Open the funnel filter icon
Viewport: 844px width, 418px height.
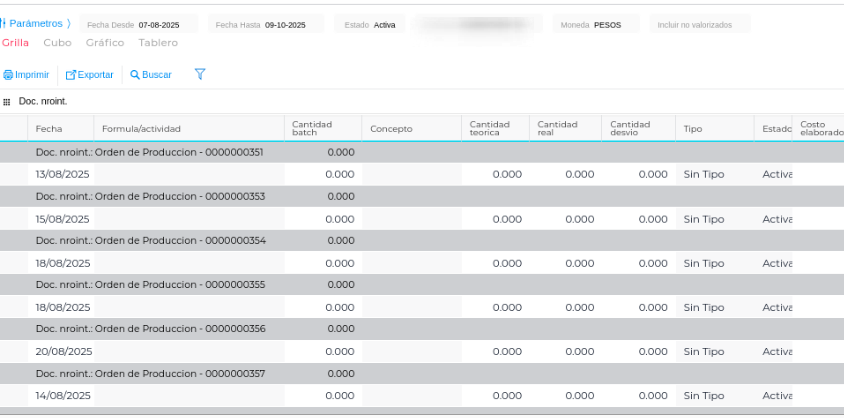[200, 74]
